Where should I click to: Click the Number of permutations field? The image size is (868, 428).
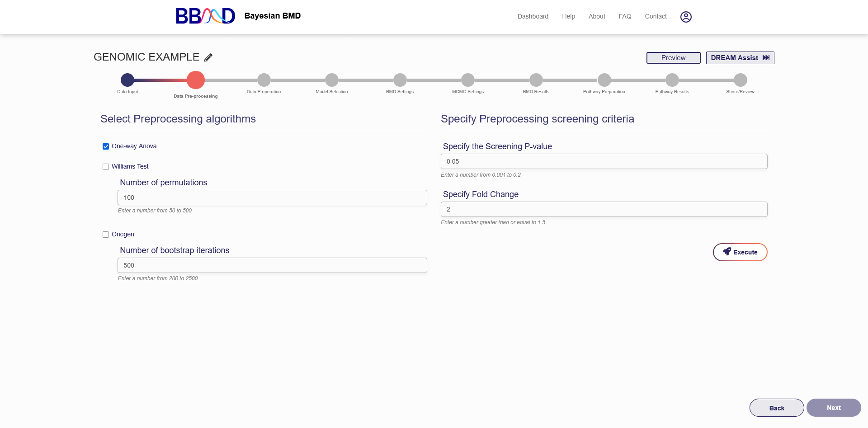pos(272,198)
